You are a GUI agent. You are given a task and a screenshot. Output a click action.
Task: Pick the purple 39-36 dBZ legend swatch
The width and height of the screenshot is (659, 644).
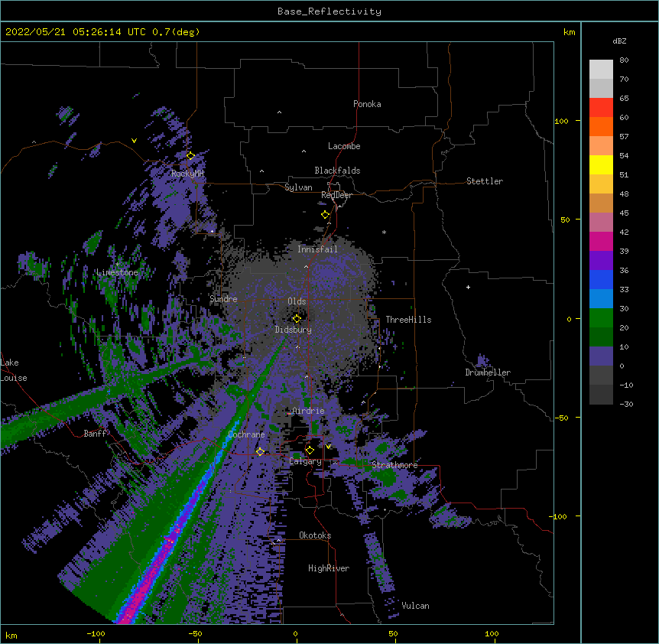[x=601, y=260]
